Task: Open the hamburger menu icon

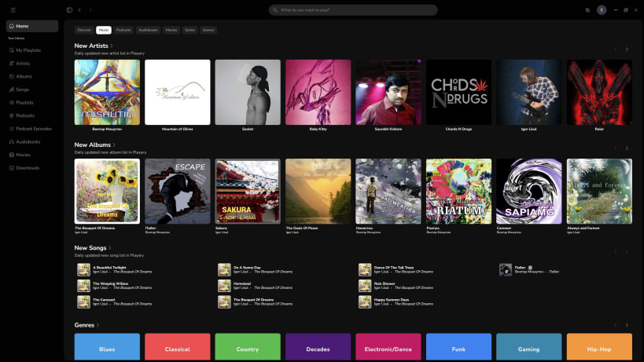Action: [x=13, y=10]
